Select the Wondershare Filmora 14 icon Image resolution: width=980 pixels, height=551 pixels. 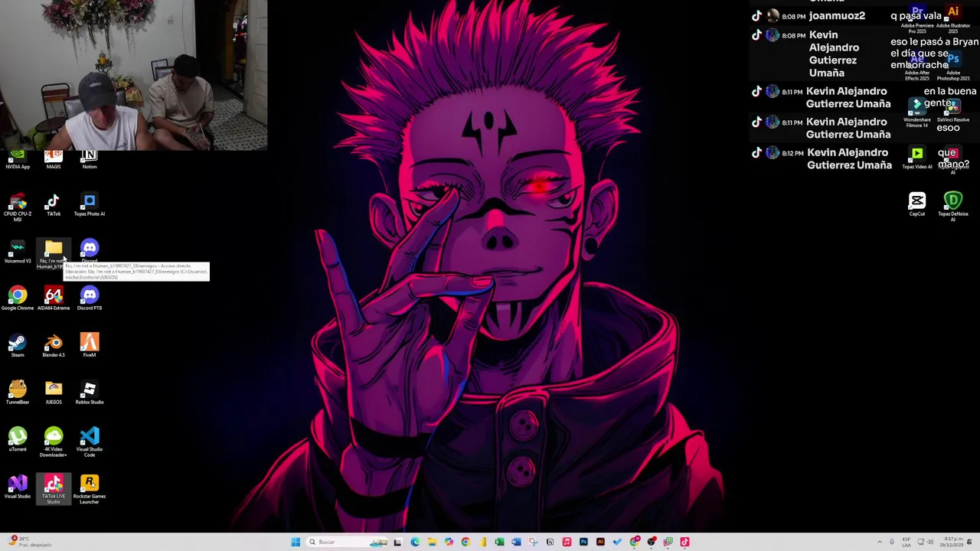917,112
